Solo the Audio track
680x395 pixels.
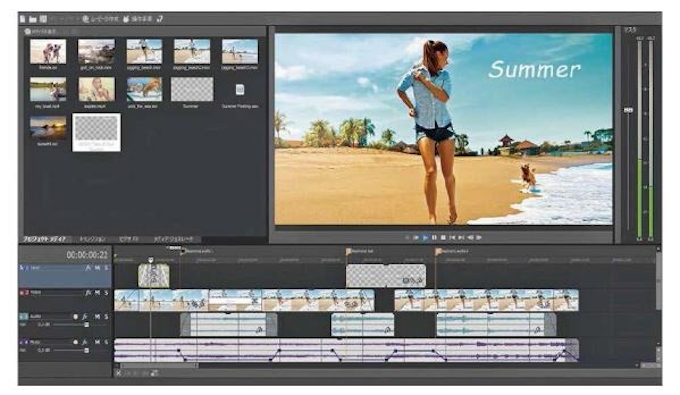[106, 317]
